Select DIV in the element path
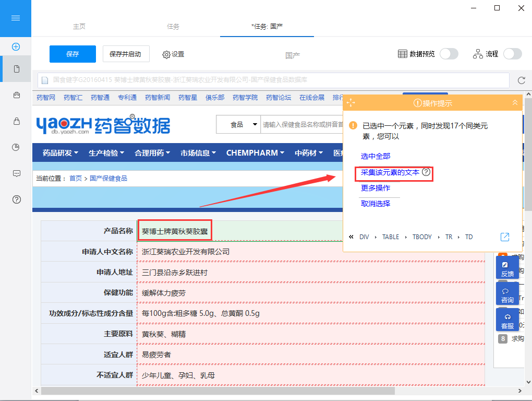The image size is (532, 401). click(x=364, y=237)
